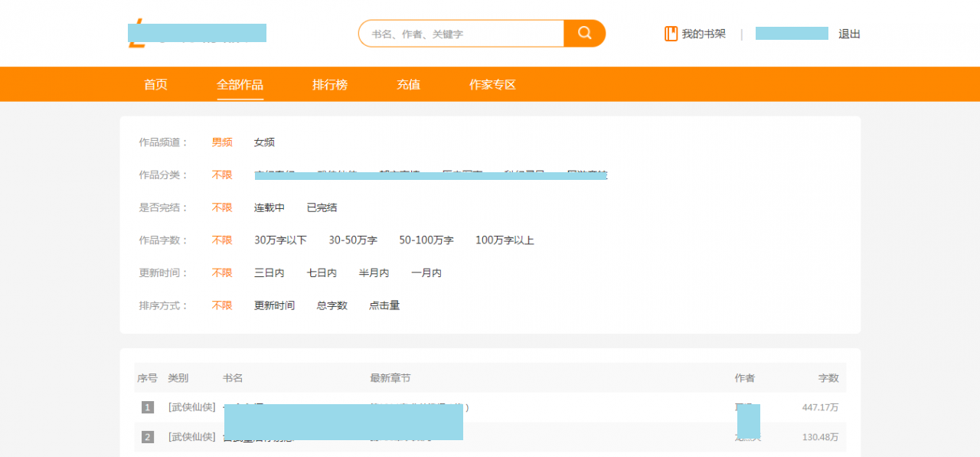Screen dimensions: 980x457
Task: Click the orange search magnifier button
Action: 584,33
